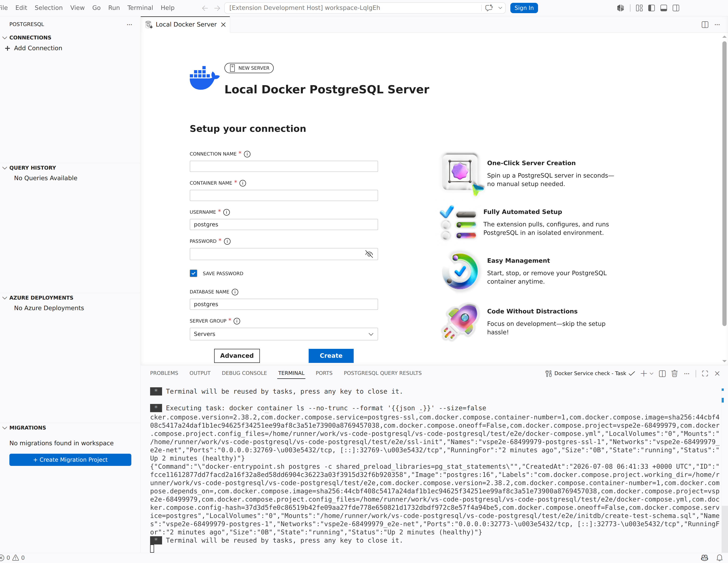Viewport: 728px width, 563px height.
Task: Go back with the navigation arrow
Action: [205, 8]
